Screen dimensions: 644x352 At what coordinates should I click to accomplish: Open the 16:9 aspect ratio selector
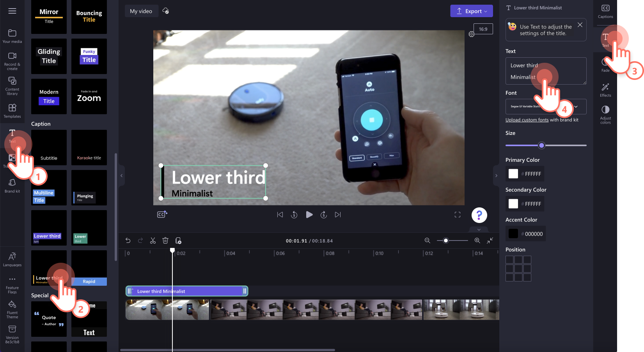point(483,29)
